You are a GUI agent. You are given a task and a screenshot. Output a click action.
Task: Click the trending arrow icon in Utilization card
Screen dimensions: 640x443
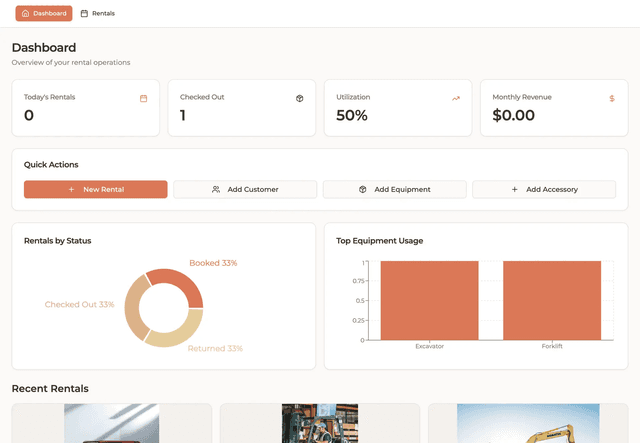(x=456, y=98)
